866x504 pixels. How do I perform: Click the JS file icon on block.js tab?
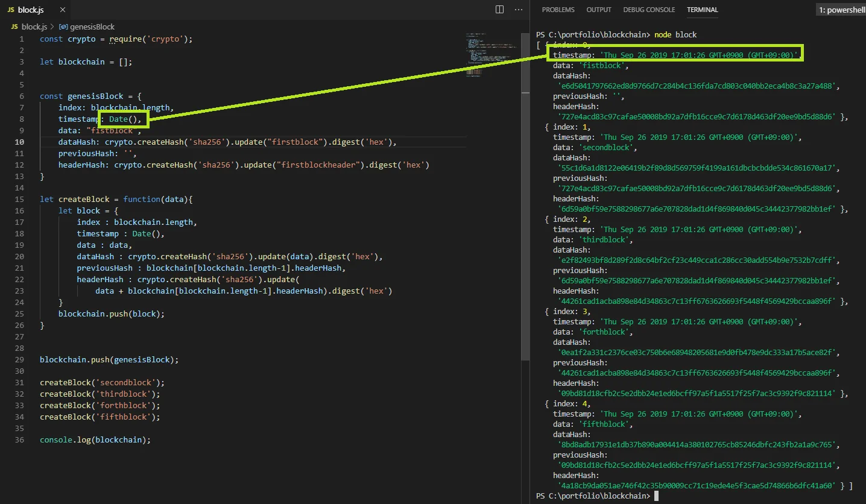pyautogui.click(x=11, y=10)
